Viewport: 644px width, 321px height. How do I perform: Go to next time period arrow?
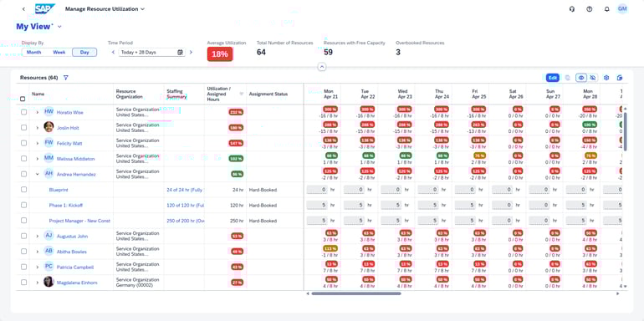click(x=191, y=52)
